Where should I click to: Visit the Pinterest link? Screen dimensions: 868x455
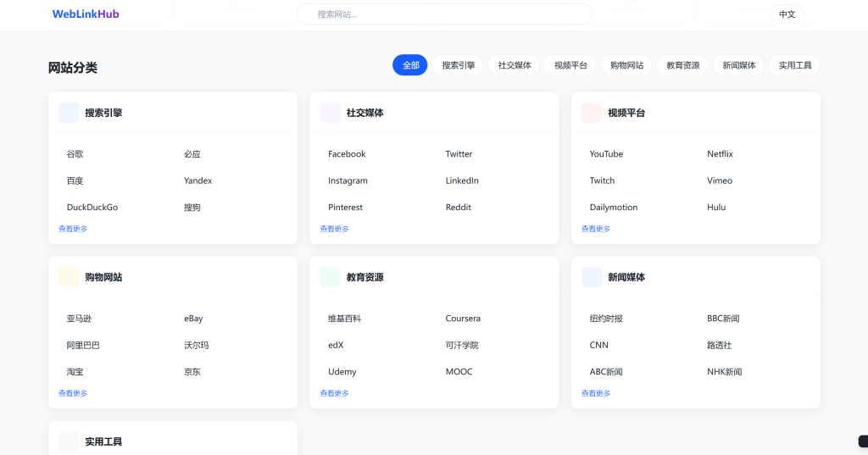pyautogui.click(x=346, y=207)
